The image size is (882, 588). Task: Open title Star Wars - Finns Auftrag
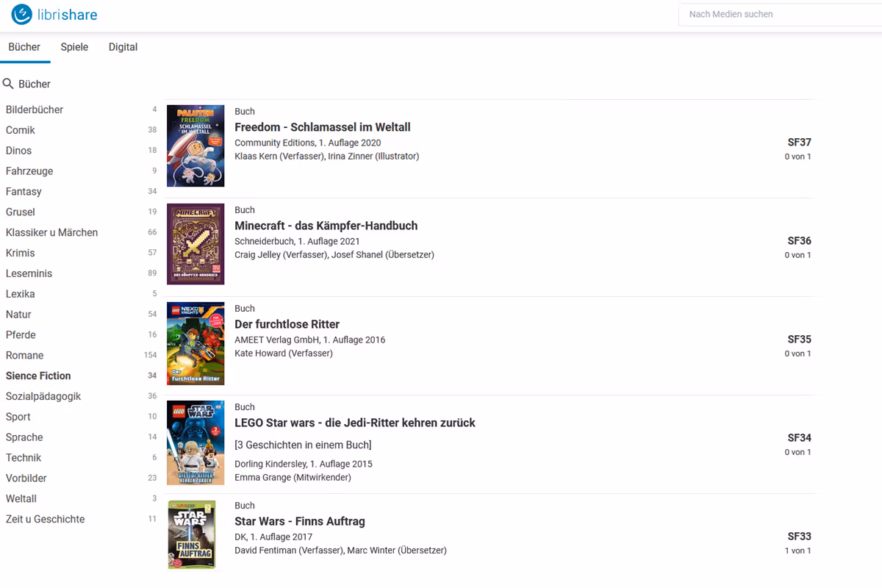pyautogui.click(x=299, y=521)
